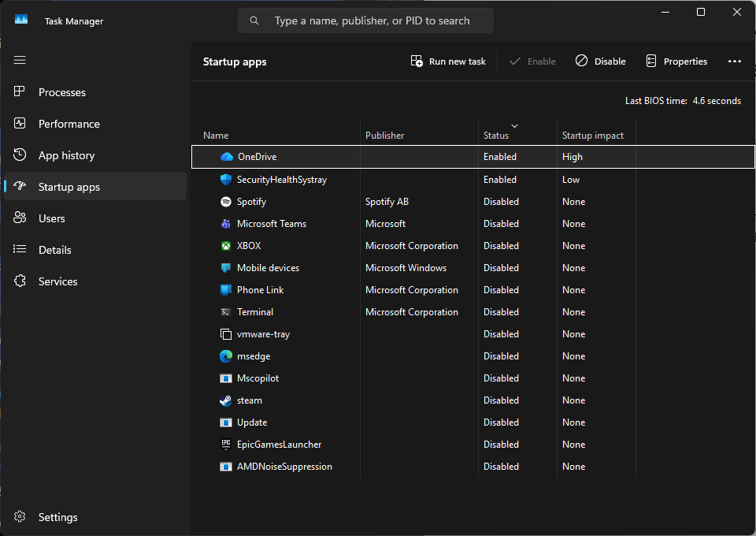Click the OneDrive cloud icon
756x536 pixels.
227,157
